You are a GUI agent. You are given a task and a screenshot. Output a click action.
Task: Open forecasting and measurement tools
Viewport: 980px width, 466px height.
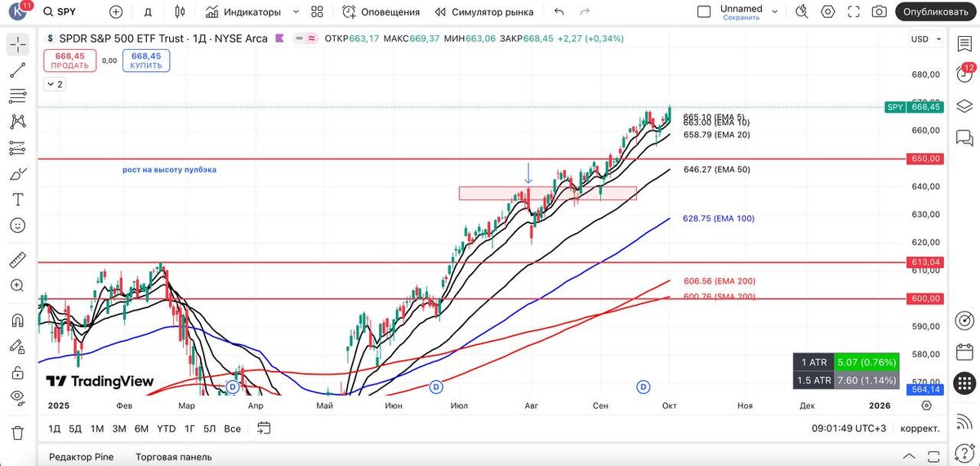(x=17, y=148)
